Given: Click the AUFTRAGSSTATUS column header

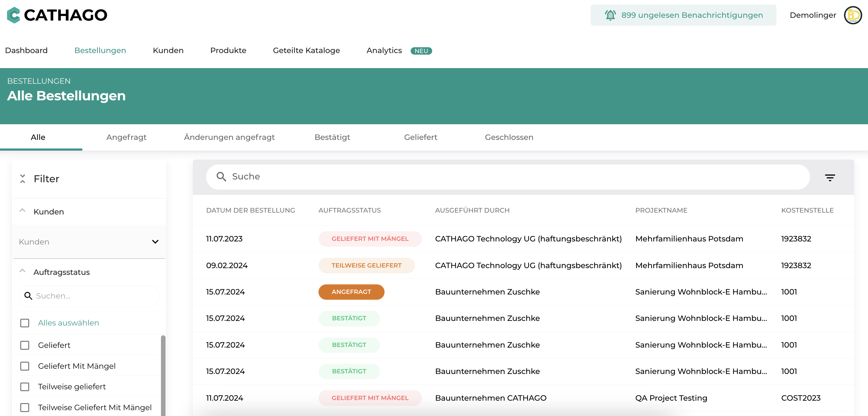Looking at the screenshot, I should 350,210.
